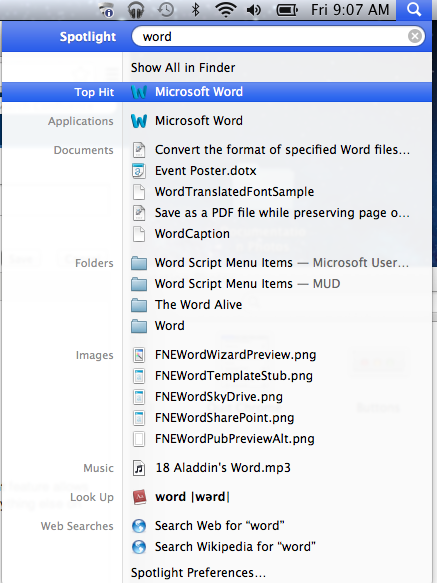Screen dimensions: 437x583
Task: Click The Word Alive folder icon
Action: [x=139, y=305]
